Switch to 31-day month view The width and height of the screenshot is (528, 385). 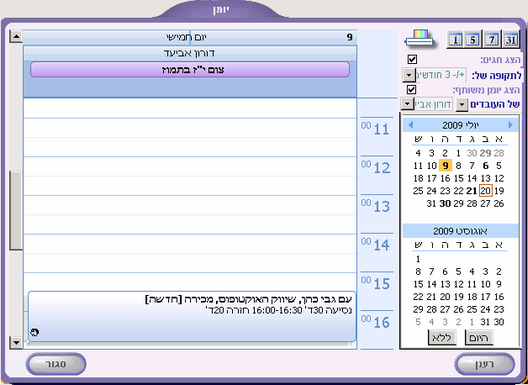click(x=511, y=40)
